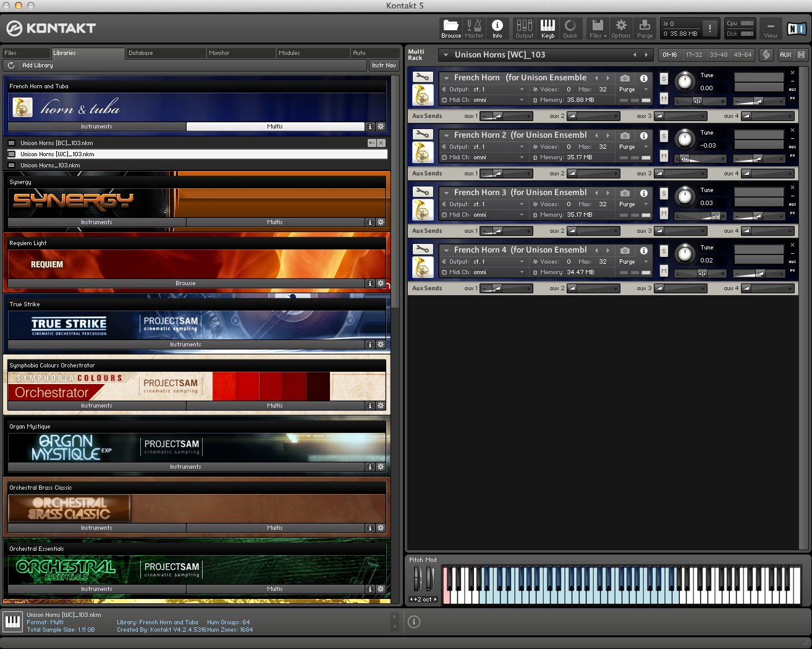812x649 pixels.
Task: Mute French Horn 2
Action: [664, 156]
